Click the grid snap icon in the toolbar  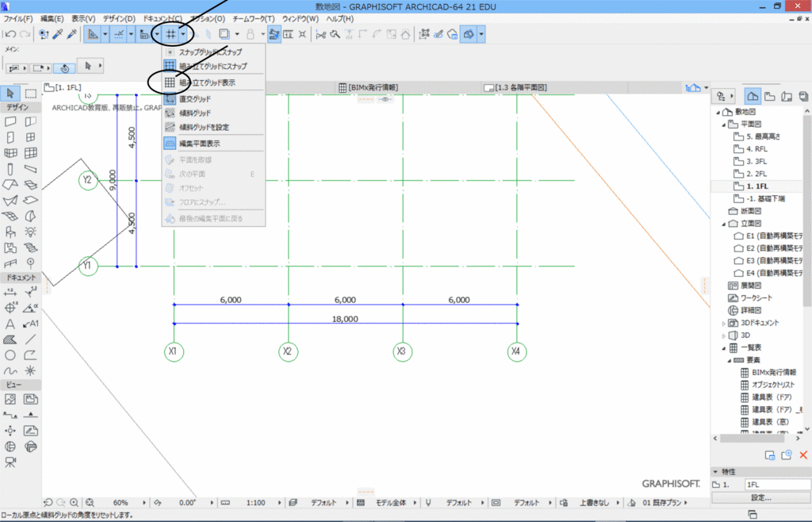pyautogui.click(x=170, y=34)
